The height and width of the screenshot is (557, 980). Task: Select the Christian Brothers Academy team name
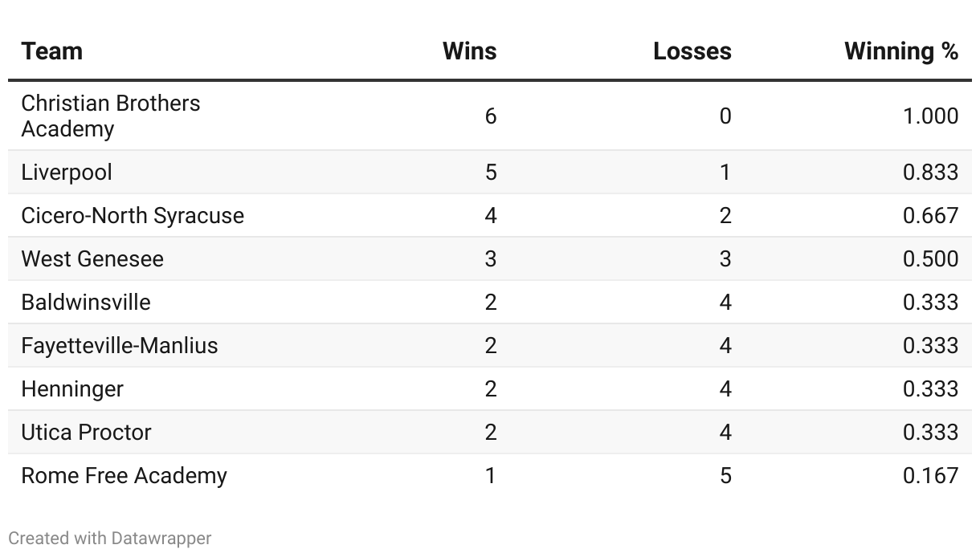[x=111, y=116]
